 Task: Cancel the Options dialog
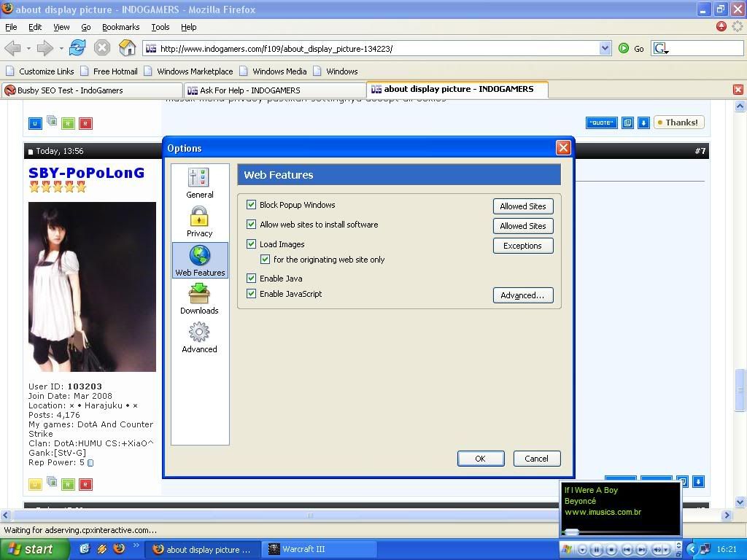coord(536,459)
